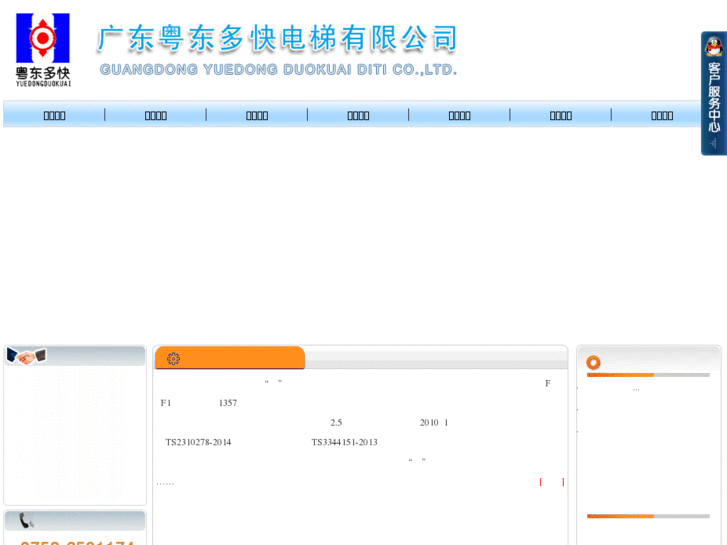
Task: Open the third navigation bar item
Action: pos(257,115)
